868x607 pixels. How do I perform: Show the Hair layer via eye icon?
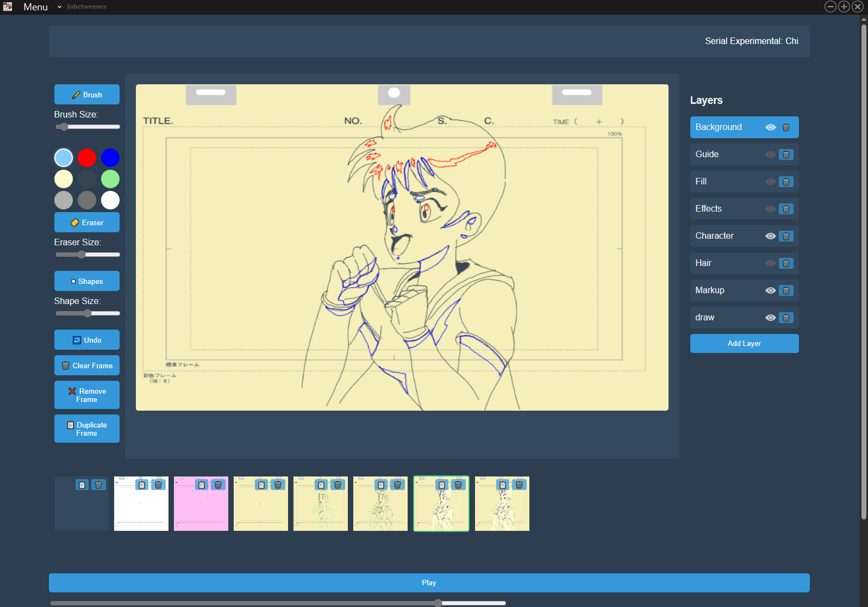pyautogui.click(x=770, y=263)
